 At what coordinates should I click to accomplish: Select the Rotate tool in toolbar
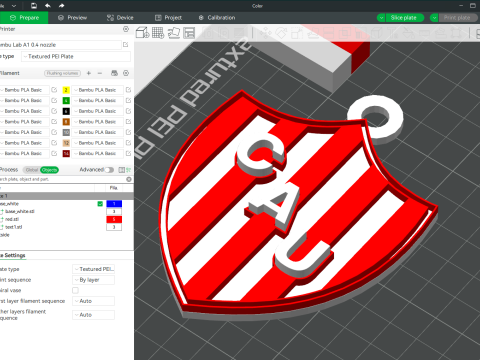(281, 33)
